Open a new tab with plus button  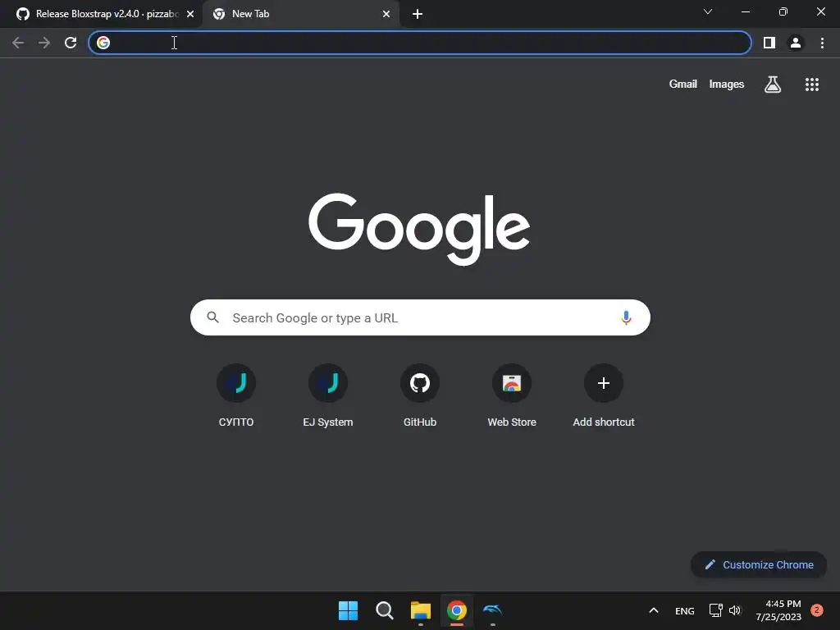pos(418,14)
